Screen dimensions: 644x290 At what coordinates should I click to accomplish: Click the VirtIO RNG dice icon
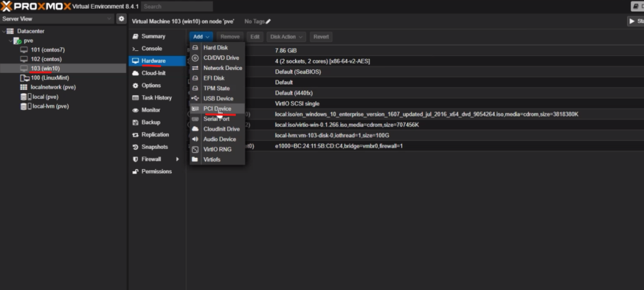195,150
